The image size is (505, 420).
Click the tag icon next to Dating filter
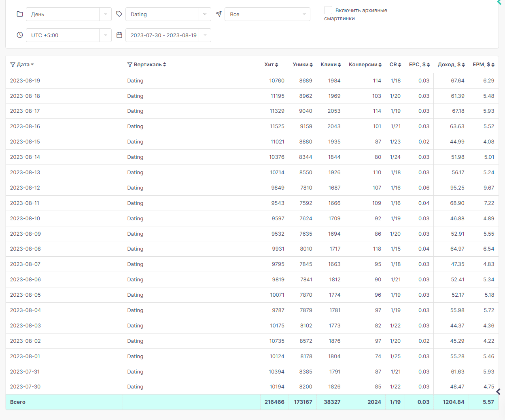pos(119,14)
